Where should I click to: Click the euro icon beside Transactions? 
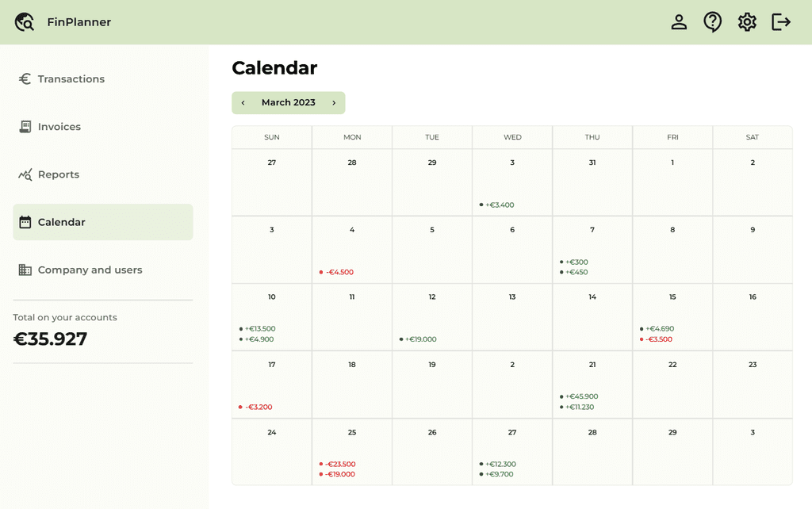click(x=25, y=78)
